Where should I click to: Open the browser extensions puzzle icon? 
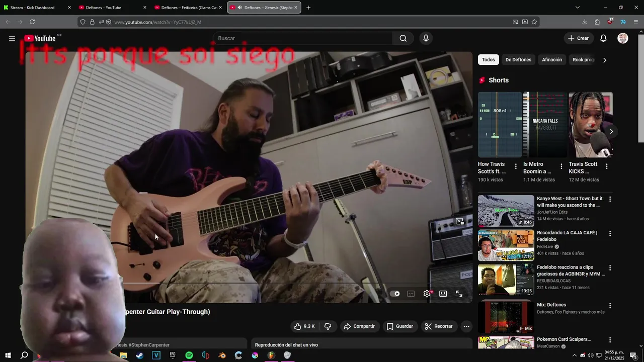point(597,22)
